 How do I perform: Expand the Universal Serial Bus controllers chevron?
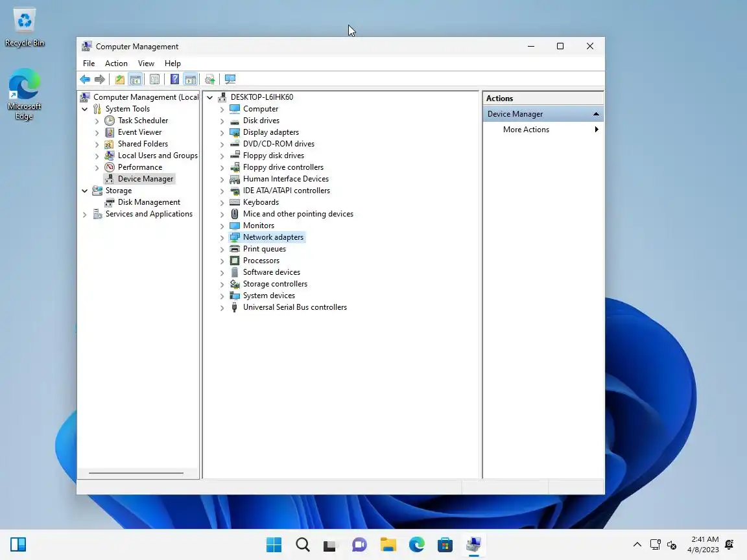pyautogui.click(x=222, y=308)
